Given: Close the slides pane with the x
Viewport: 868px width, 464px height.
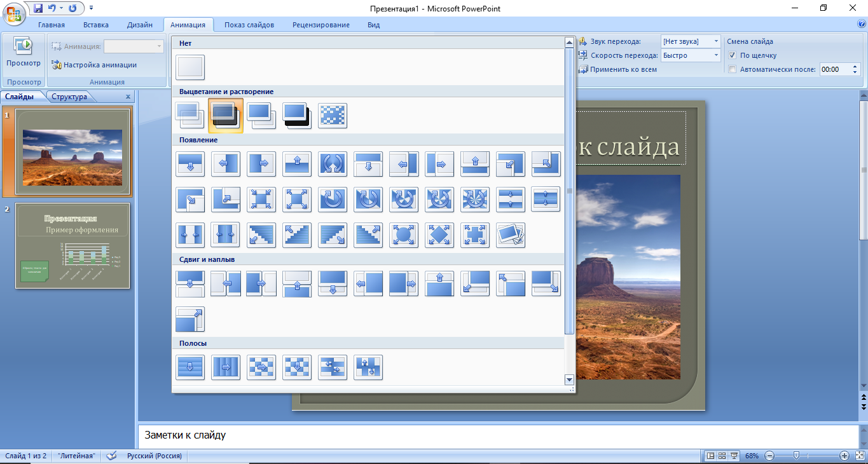Looking at the screenshot, I should [128, 97].
